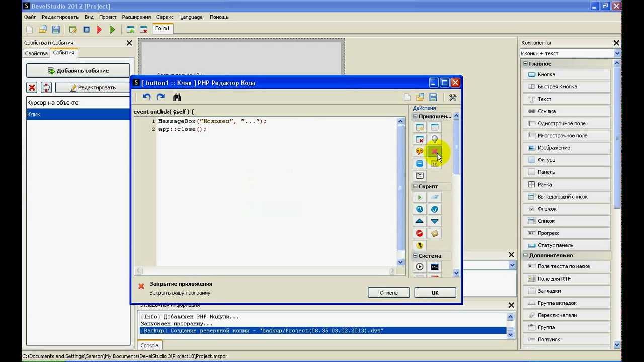
Task: Click the 'Добавить событие' button
Action: click(x=78, y=71)
